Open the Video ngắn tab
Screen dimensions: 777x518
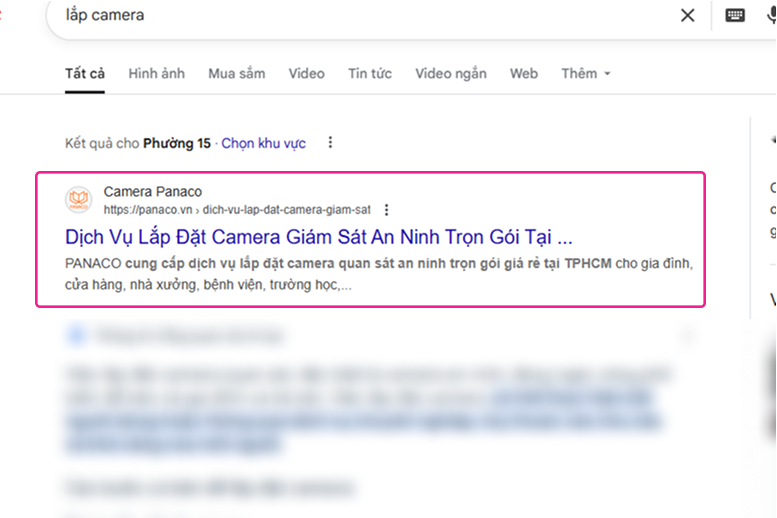tap(451, 74)
